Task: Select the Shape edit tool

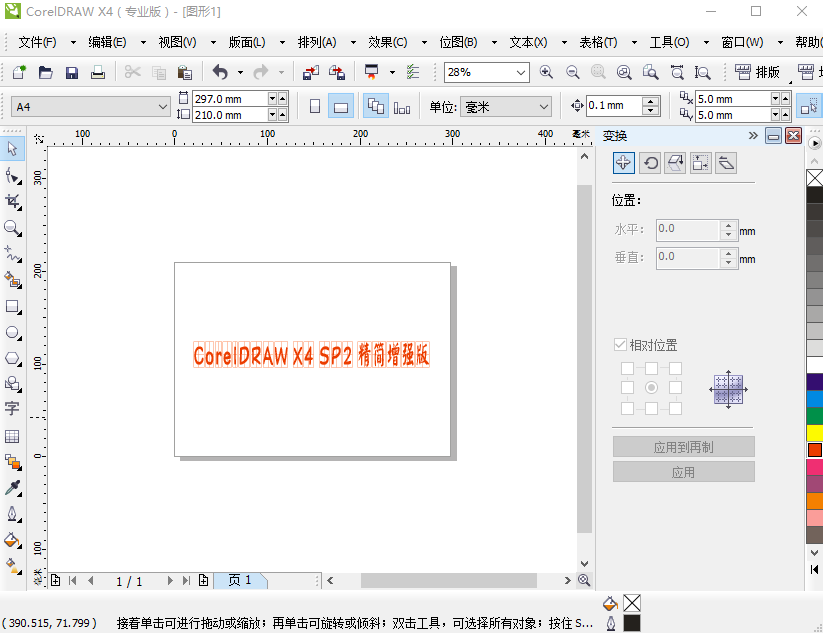Action: coord(13,176)
